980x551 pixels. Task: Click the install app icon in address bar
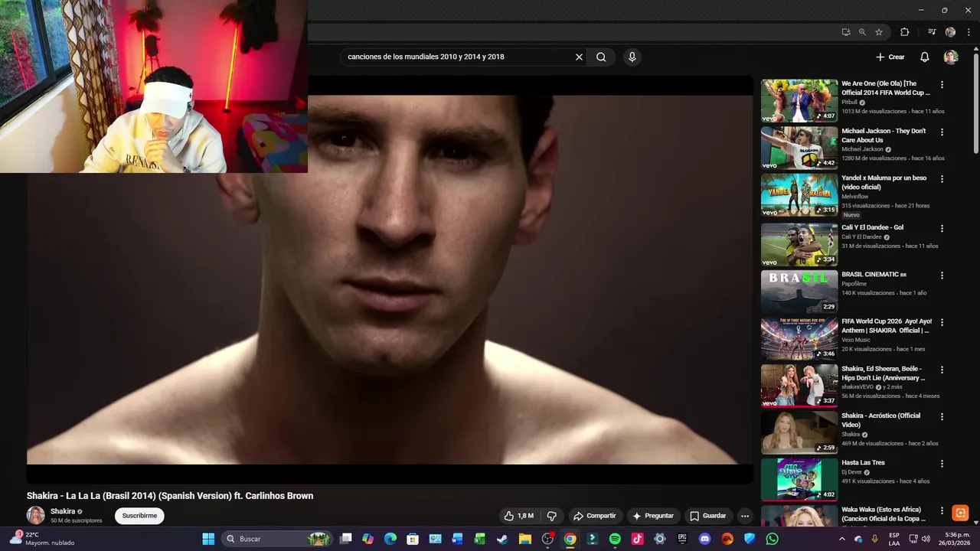(845, 32)
